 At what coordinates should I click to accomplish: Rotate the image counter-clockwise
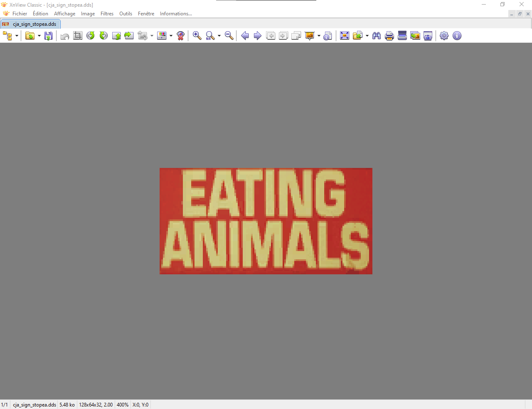91,36
